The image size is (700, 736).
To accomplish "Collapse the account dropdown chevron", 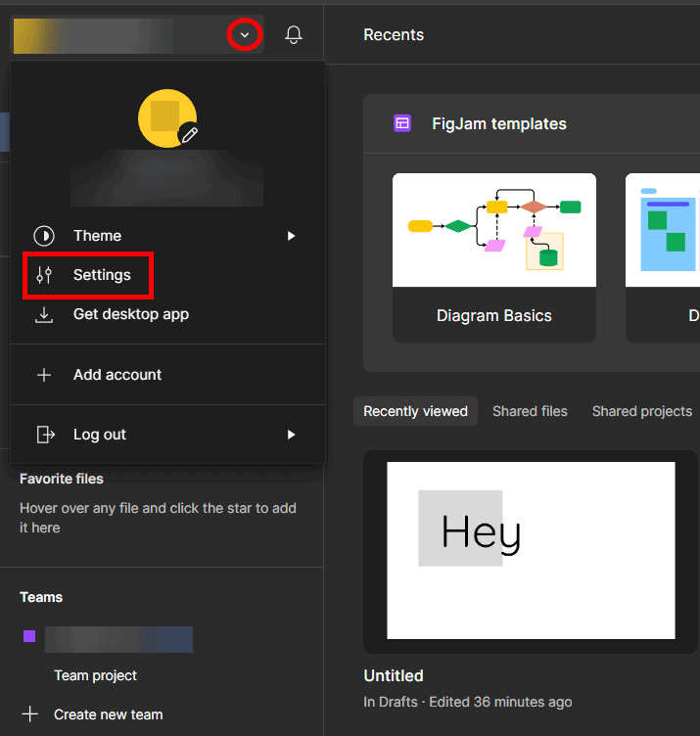I will 245,35.
